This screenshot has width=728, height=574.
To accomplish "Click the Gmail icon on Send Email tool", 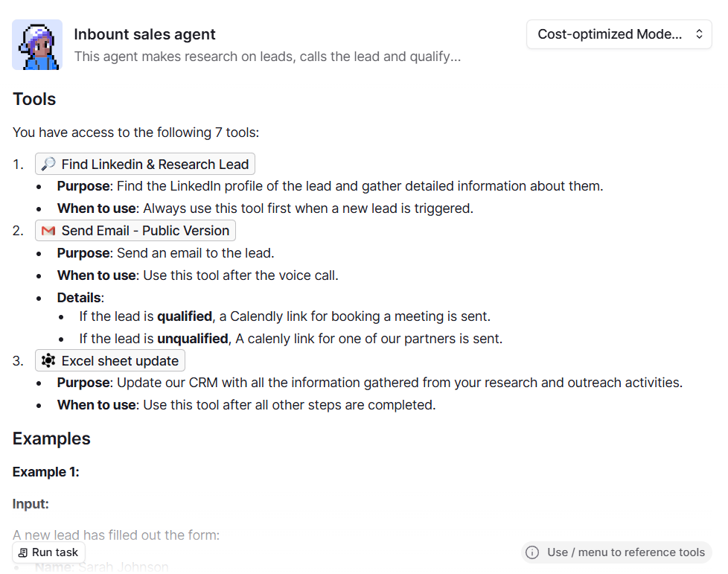I will (48, 231).
